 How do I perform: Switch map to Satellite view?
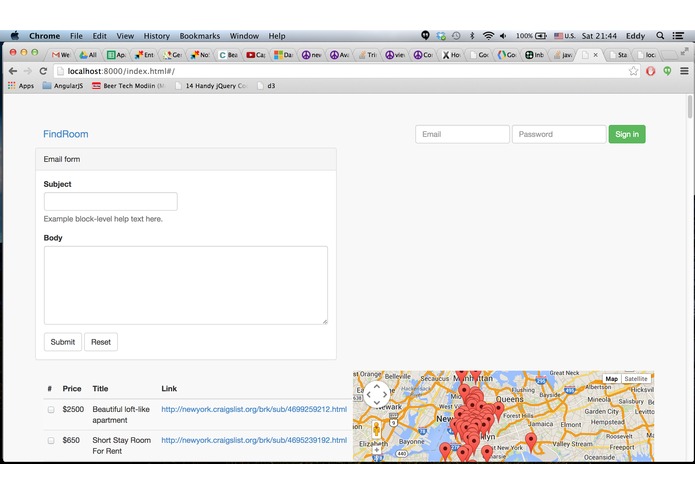(636, 379)
